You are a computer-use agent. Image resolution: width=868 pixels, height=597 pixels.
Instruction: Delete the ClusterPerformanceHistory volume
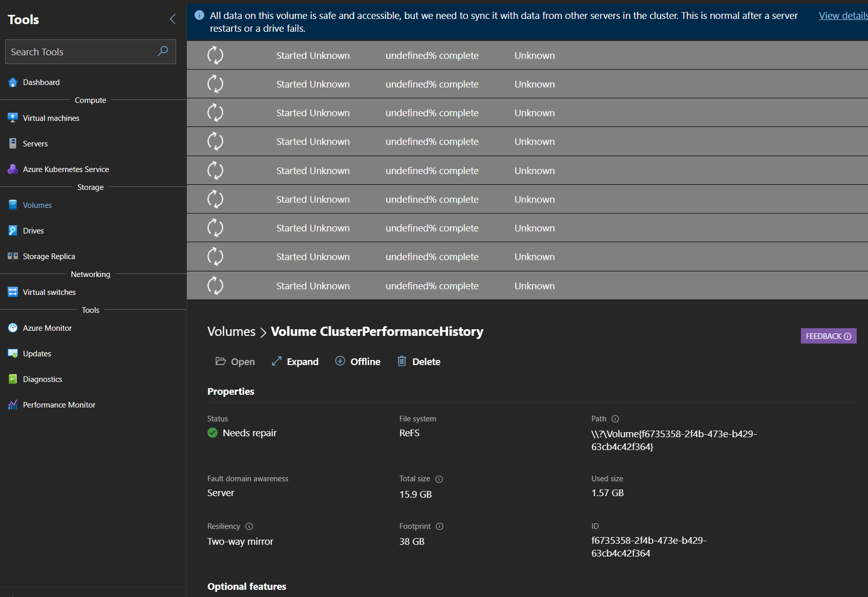click(419, 361)
